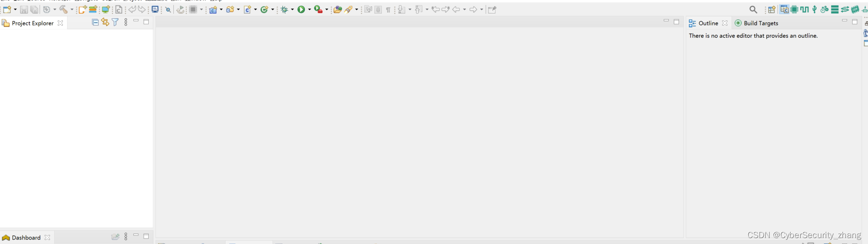Image resolution: width=868 pixels, height=244 pixels.
Task: Click the gray C file icon
Action: click(x=118, y=10)
